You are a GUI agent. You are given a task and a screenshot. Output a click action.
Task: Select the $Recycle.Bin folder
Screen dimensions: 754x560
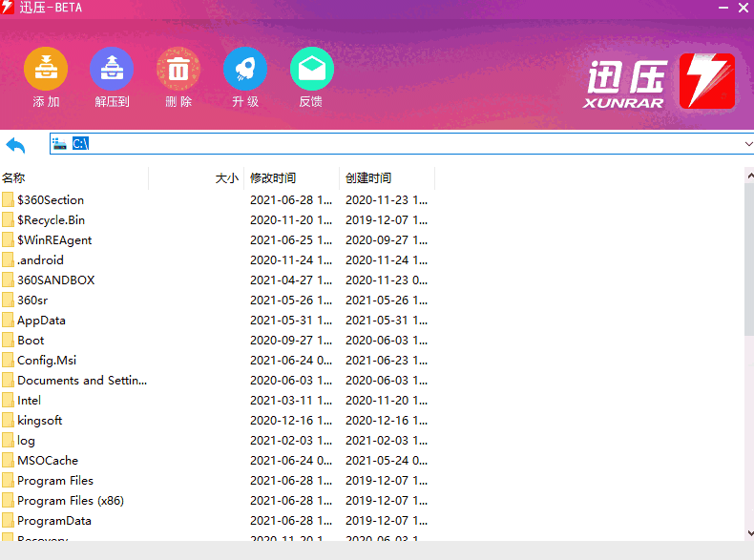[51, 220]
